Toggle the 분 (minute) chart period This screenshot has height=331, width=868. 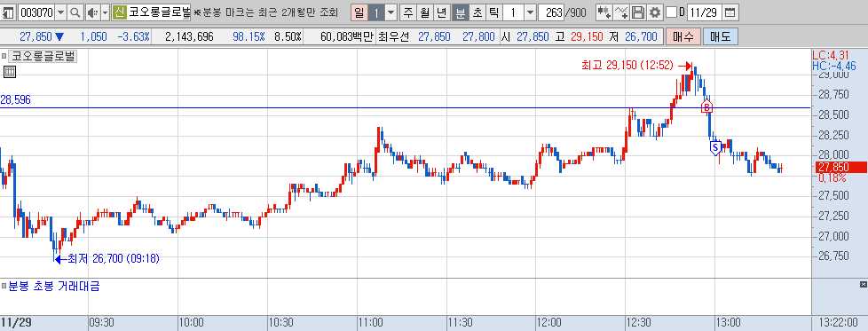[x=461, y=12]
